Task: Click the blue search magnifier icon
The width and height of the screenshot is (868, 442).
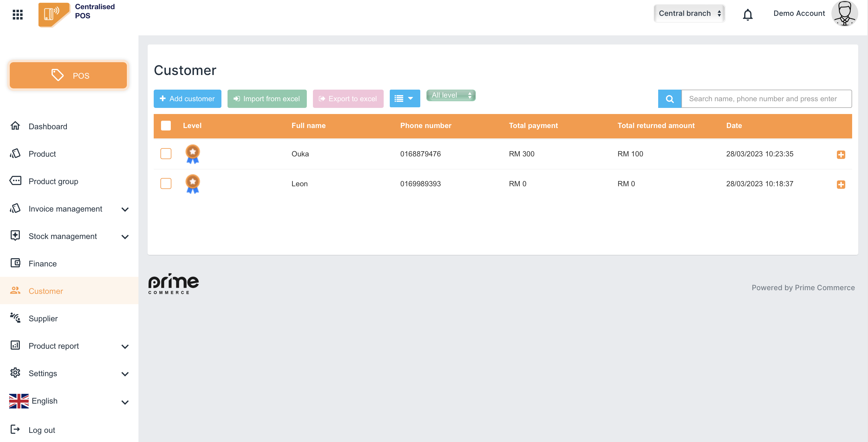Action: tap(669, 99)
